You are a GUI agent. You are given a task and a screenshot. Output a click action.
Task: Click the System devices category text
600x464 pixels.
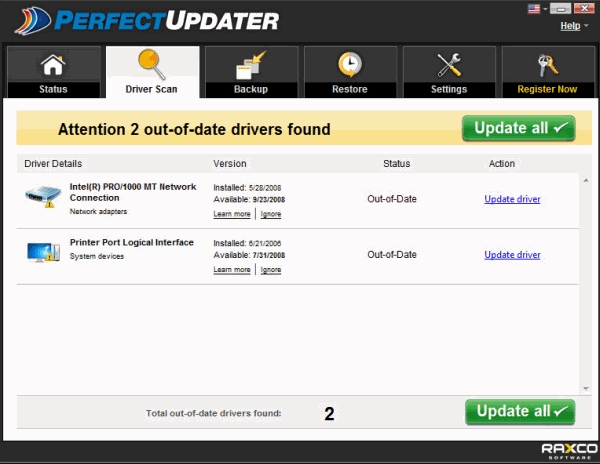pyautogui.click(x=97, y=256)
